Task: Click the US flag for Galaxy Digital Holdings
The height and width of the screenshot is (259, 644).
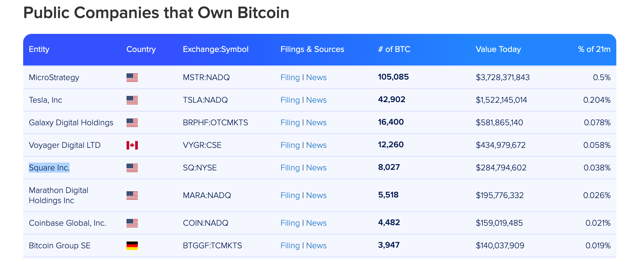Action: pyautogui.click(x=132, y=123)
